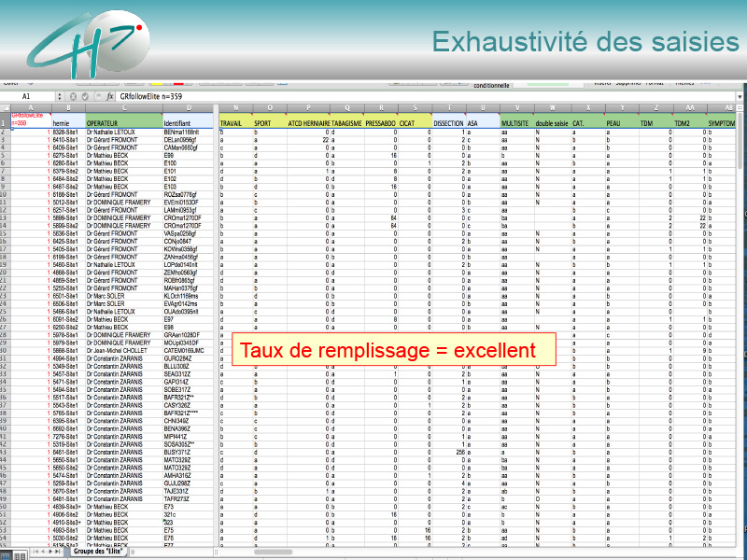This screenshot has width=747, height=560.
Task: Click the cell Dr Jean-Michel CHOLLET
Action: pyautogui.click(x=124, y=351)
